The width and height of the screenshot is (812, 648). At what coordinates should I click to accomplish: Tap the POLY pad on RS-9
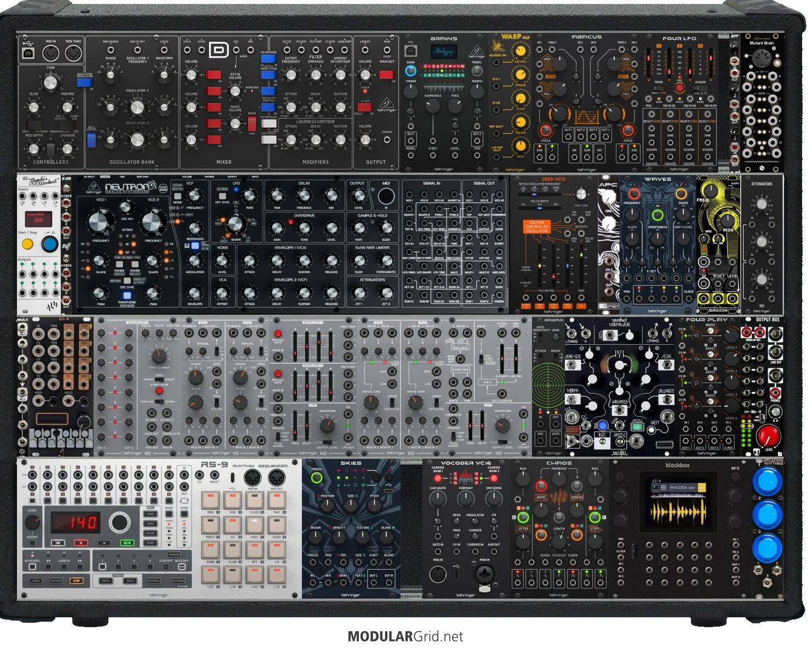click(254, 525)
